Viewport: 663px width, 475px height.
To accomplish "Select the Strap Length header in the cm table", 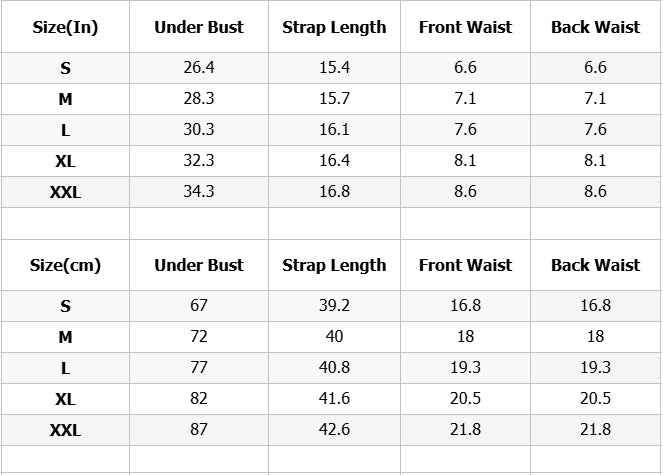I will pos(334,265).
